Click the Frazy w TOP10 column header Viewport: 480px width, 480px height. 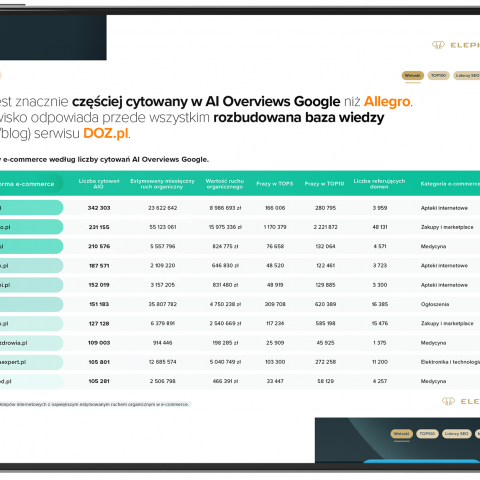click(x=324, y=184)
